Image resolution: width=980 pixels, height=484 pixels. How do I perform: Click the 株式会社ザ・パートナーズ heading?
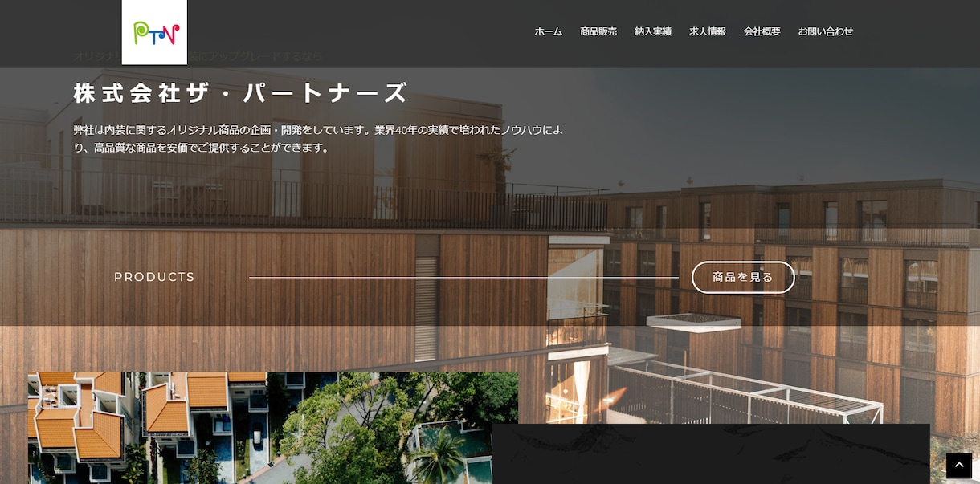(241, 93)
